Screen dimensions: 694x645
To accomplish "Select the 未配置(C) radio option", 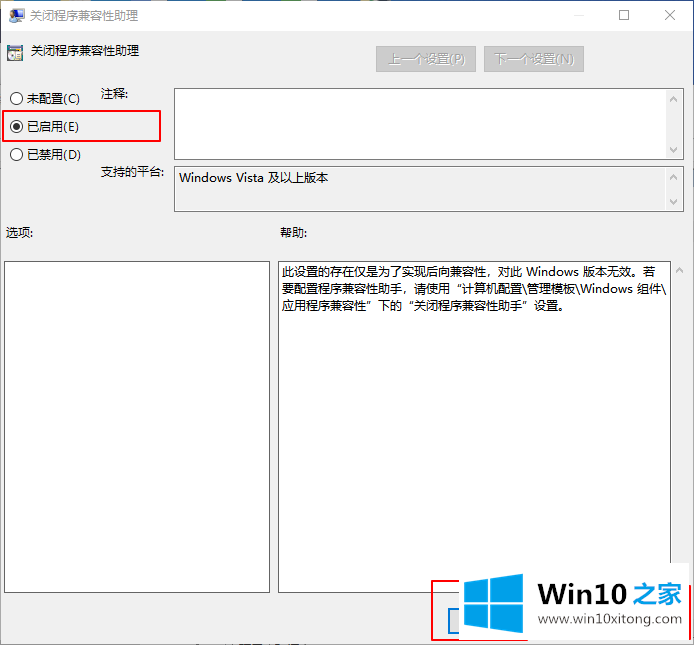I will point(45,98).
